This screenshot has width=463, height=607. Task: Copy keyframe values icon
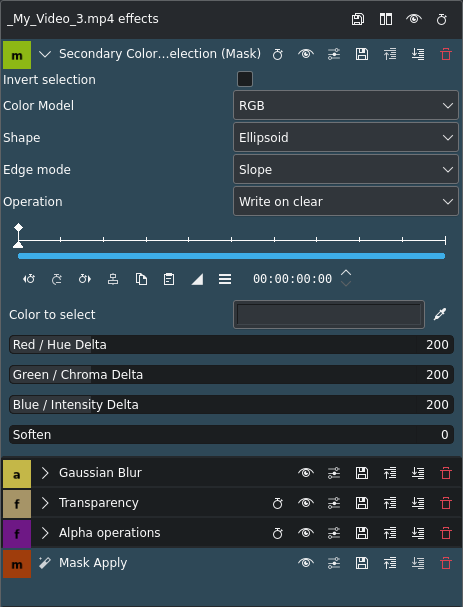pos(141,279)
